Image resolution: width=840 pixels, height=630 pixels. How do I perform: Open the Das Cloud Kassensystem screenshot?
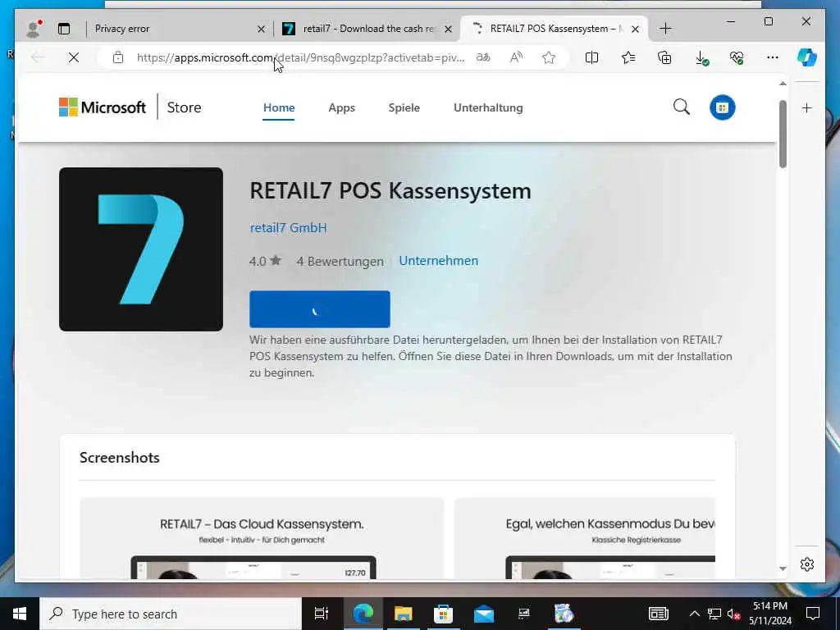[262, 538]
